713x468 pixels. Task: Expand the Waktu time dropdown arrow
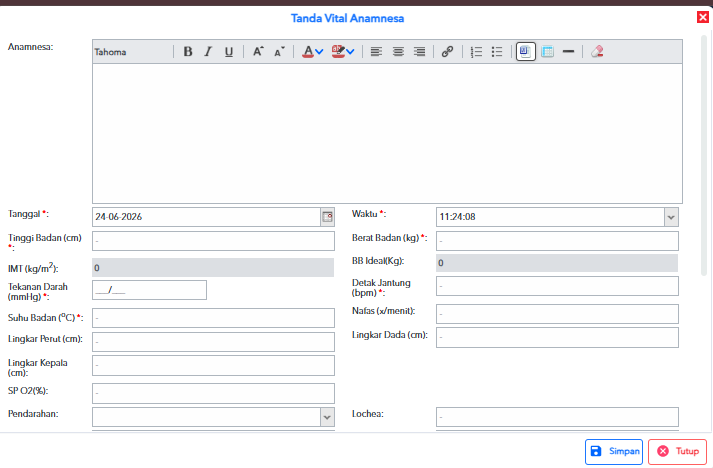(x=671, y=217)
